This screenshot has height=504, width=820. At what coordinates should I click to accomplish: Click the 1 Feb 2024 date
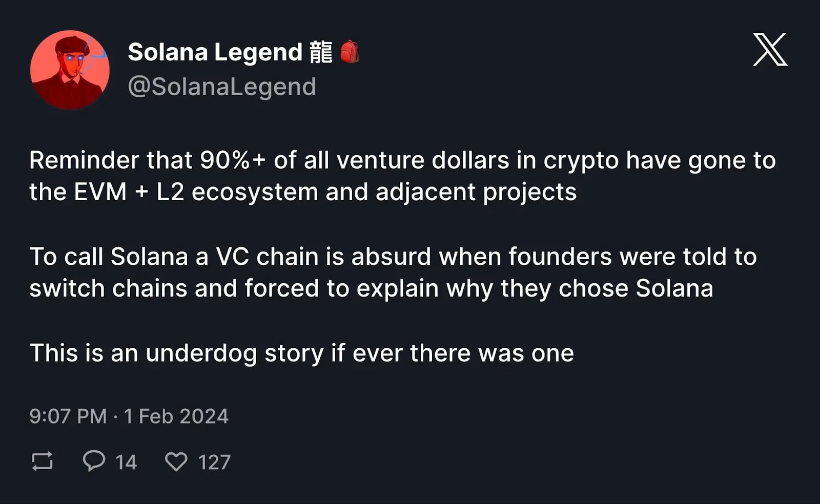click(176, 416)
